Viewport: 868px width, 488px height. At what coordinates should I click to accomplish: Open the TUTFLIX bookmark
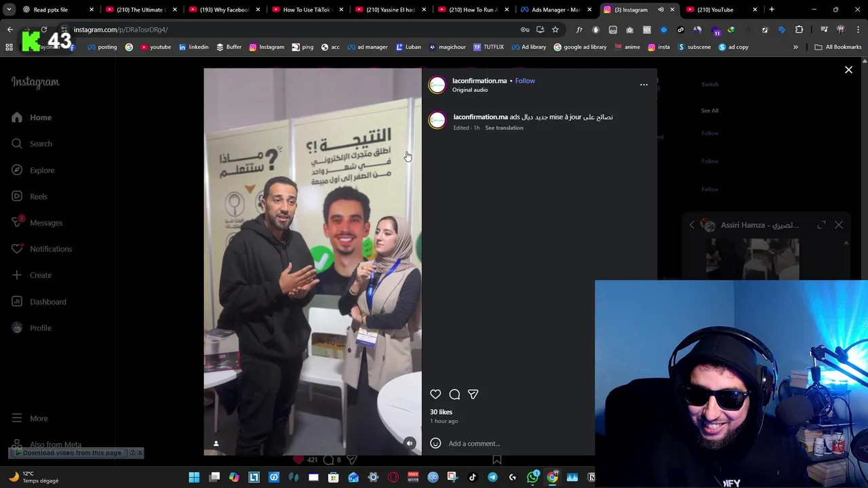pyautogui.click(x=488, y=47)
